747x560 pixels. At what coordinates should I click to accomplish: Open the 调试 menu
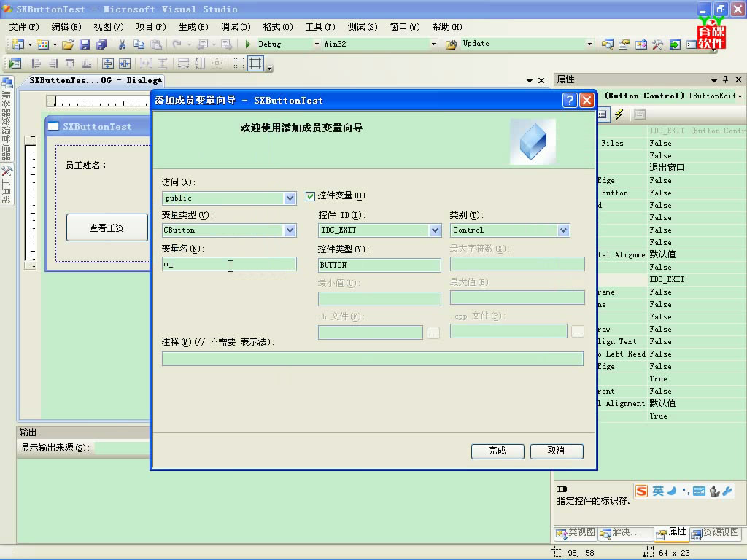pyautogui.click(x=236, y=27)
